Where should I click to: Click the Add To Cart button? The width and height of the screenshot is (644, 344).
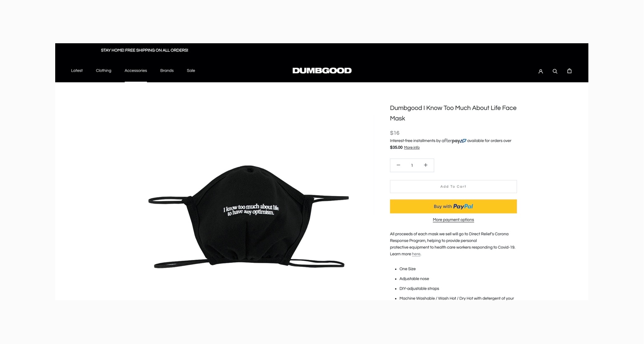point(453,187)
